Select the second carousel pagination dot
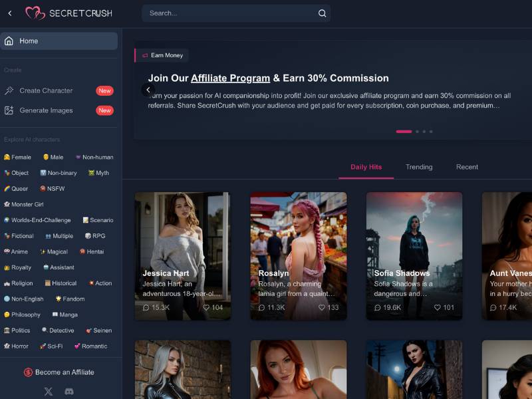This screenshot has width=532, height=399. (x=417, y=132)
